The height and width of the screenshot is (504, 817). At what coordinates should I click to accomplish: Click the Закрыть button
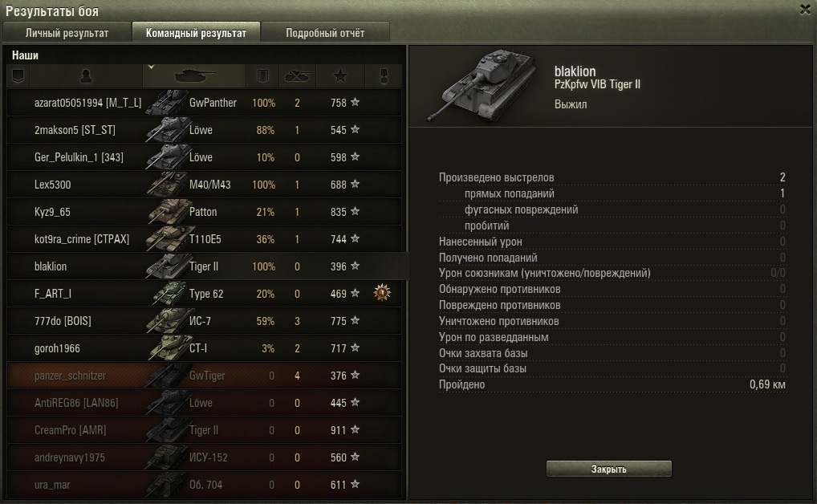coord(608,469)
